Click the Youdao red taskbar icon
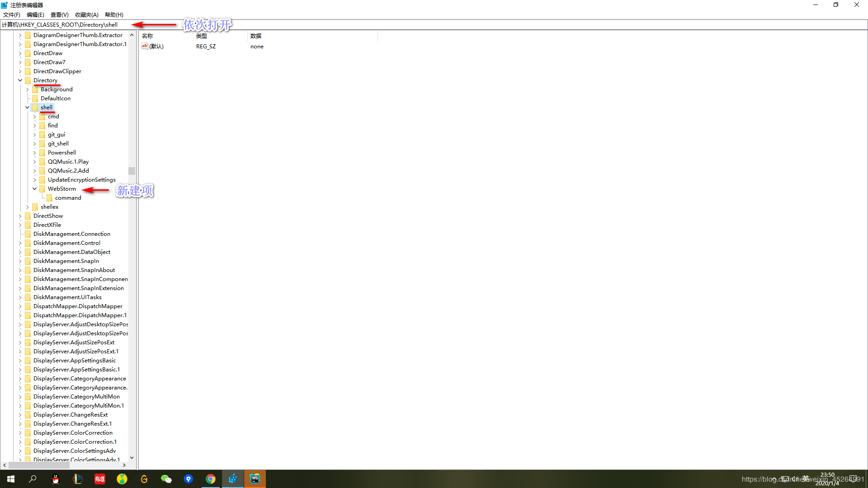 click(100, 479)
